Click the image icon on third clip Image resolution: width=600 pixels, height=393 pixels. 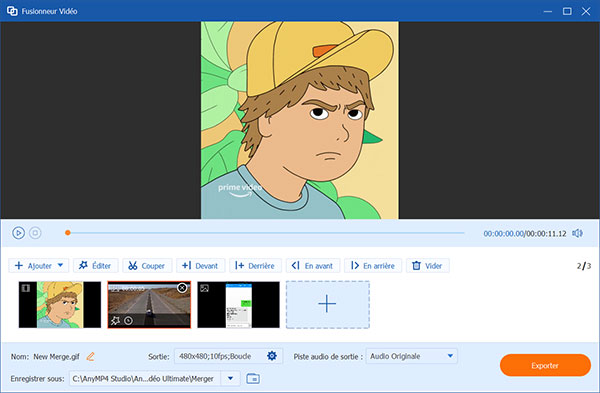204,288
